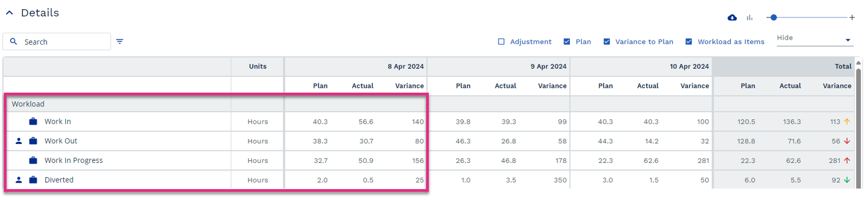Disable the Workload as Items checkbox
Image resolution: width=868 pixels, height=200 pixels.
[689, 41]
